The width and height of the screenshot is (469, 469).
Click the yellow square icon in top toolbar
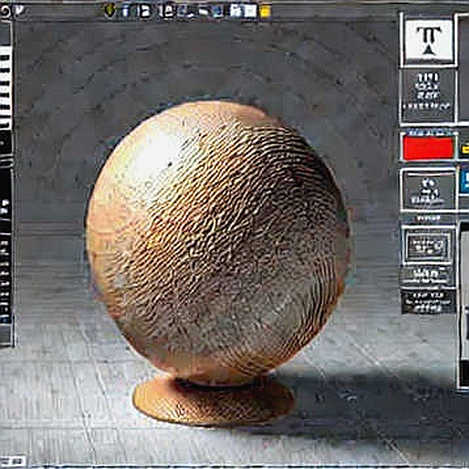click(x=265, y=12)
